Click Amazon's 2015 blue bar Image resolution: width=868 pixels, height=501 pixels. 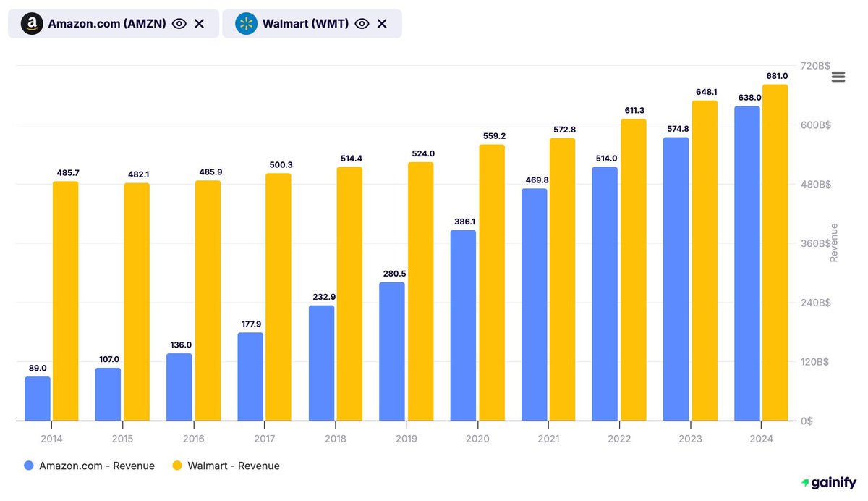(109, 394)
